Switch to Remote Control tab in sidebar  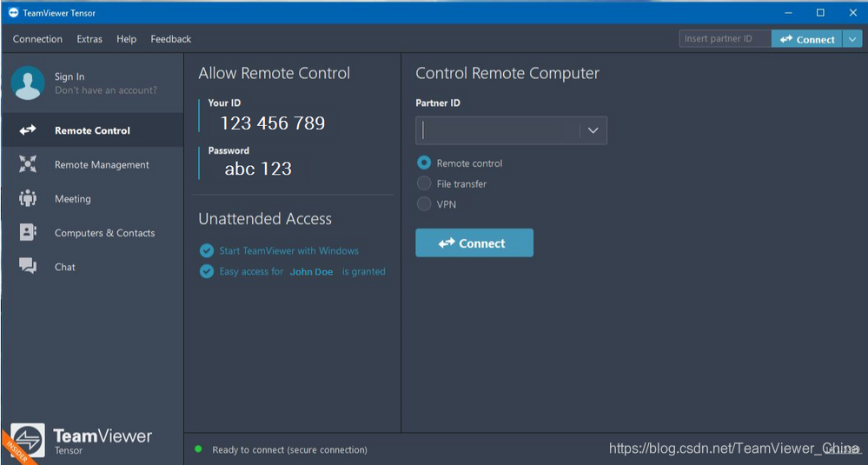pos(92,130)
